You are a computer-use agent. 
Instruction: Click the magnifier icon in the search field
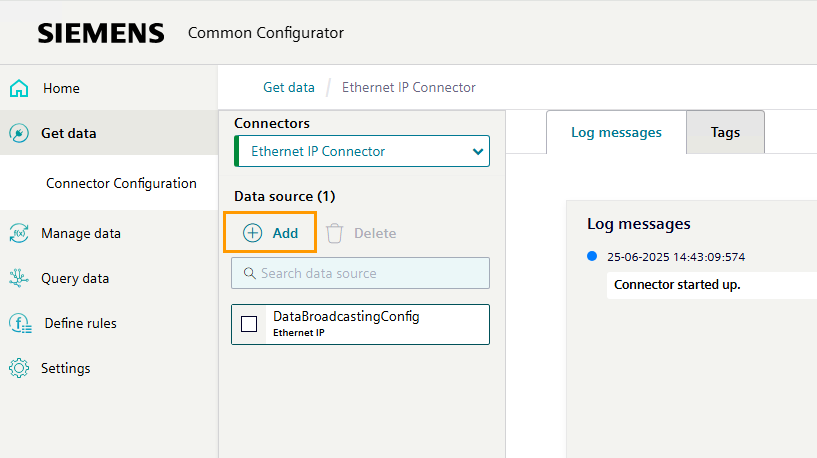tap(250, 273)
